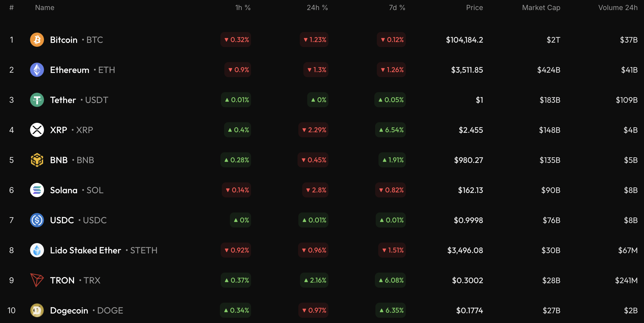Click the XRP logo icon

(x=37, y=130)
